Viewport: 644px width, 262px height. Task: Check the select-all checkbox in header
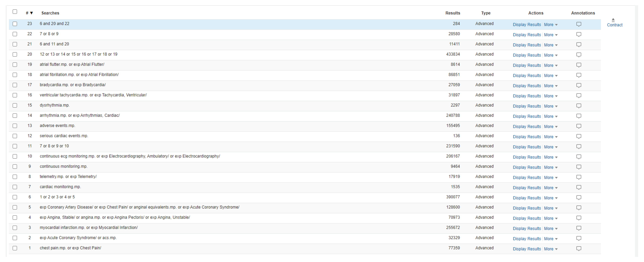[x=15, y=12]
